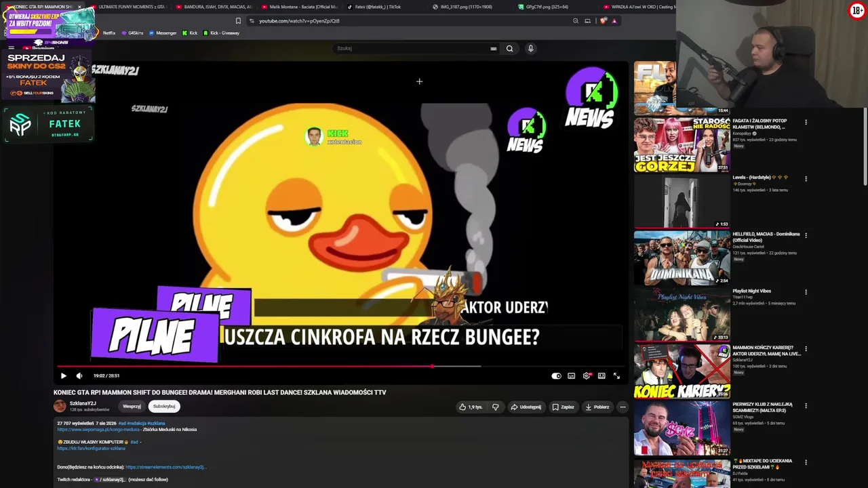Screen dimensions: 868x488
Task: Save video with Zapisz button
Action: (x=563, y=407)
